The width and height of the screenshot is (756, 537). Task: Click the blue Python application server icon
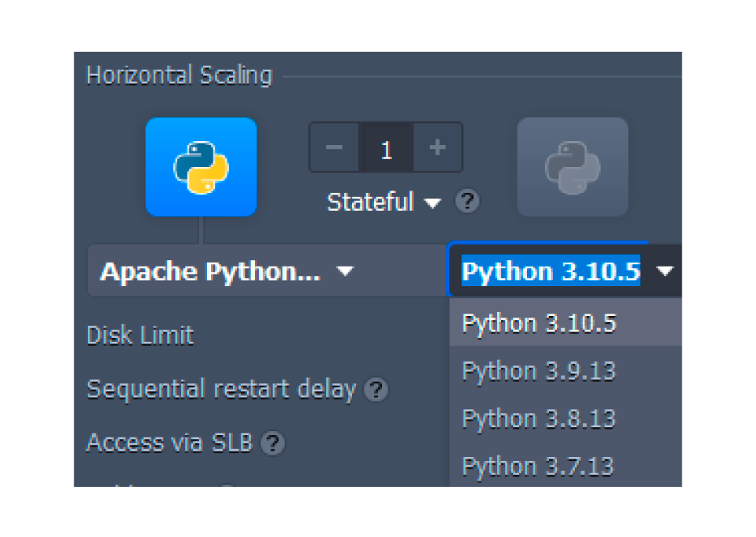tap(201, 167)
